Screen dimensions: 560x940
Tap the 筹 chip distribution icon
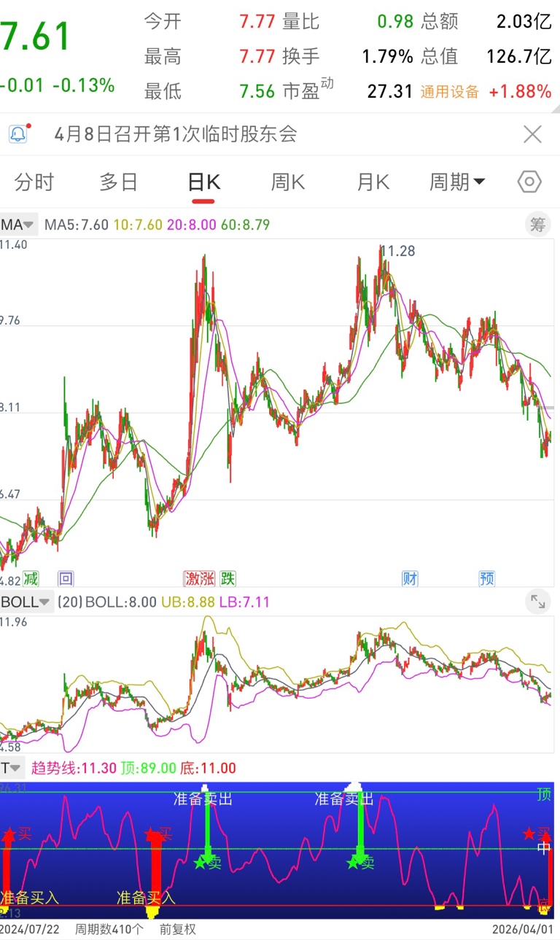(537, 225)
